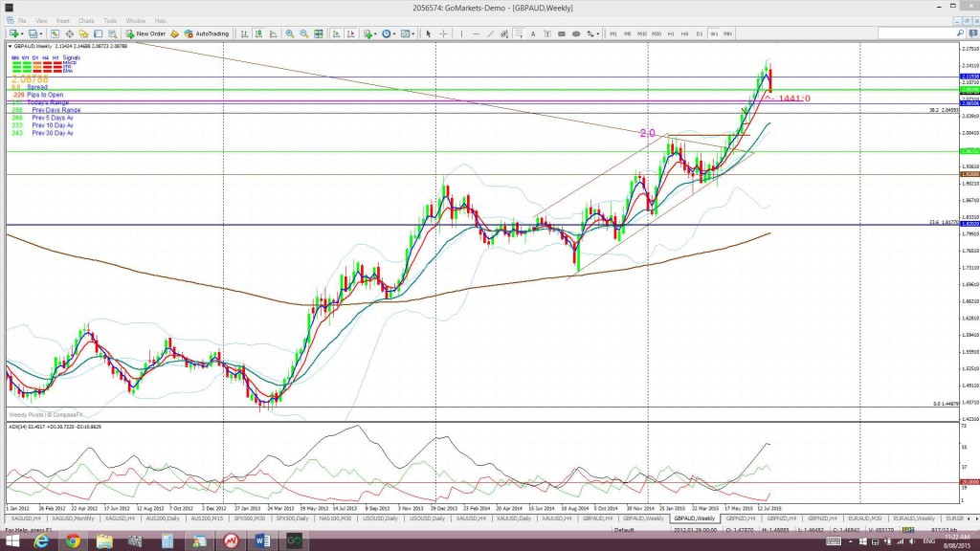The width and height of the screenshot is (980, 551).
Task: Open the File menu
Action: (23, 21)
